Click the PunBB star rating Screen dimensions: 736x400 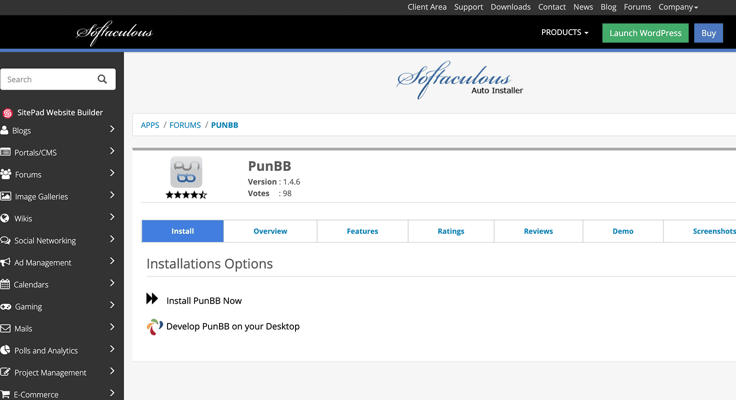186,195
